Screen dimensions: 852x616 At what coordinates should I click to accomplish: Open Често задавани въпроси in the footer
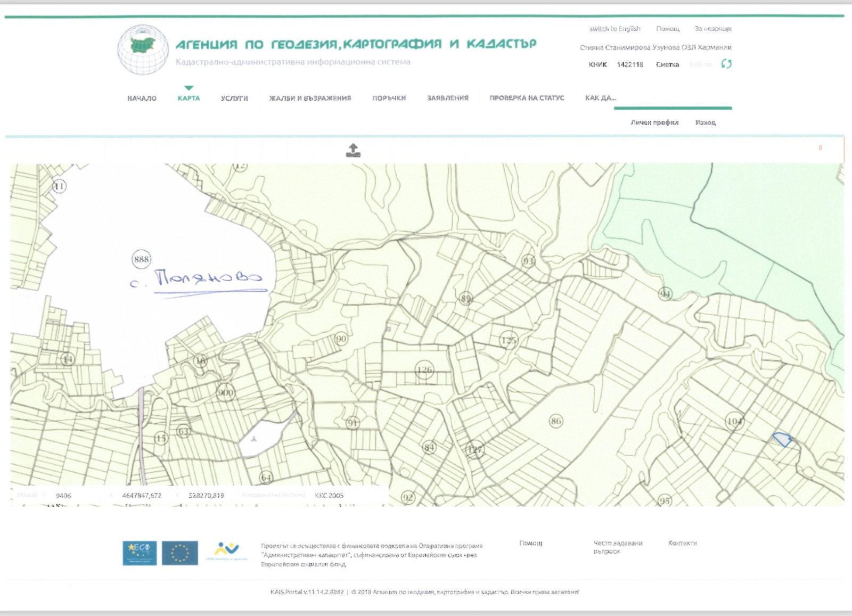(618, 547)
